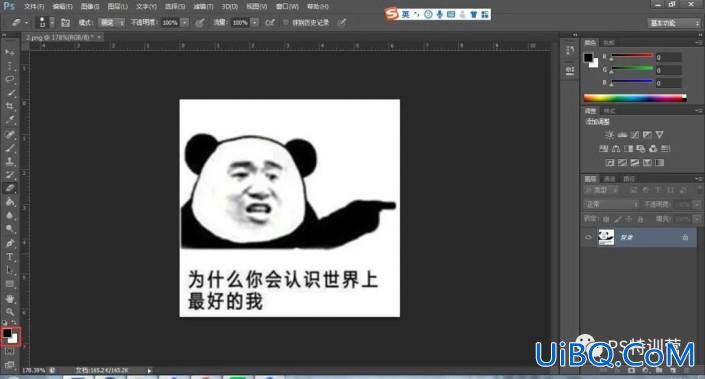
Task: Select the Rectangle shape tool
Action: (x=9, y=285)
